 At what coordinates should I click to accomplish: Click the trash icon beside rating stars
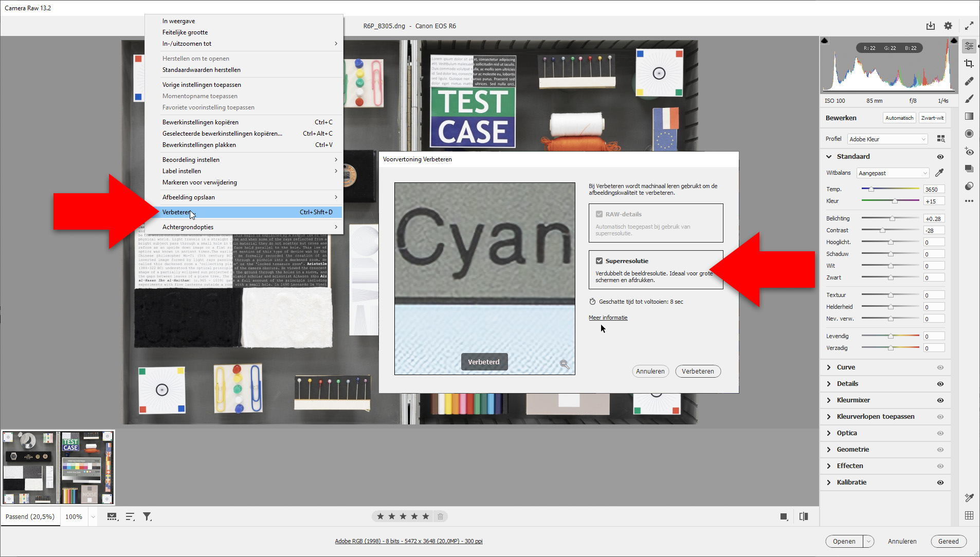point(441,516)
